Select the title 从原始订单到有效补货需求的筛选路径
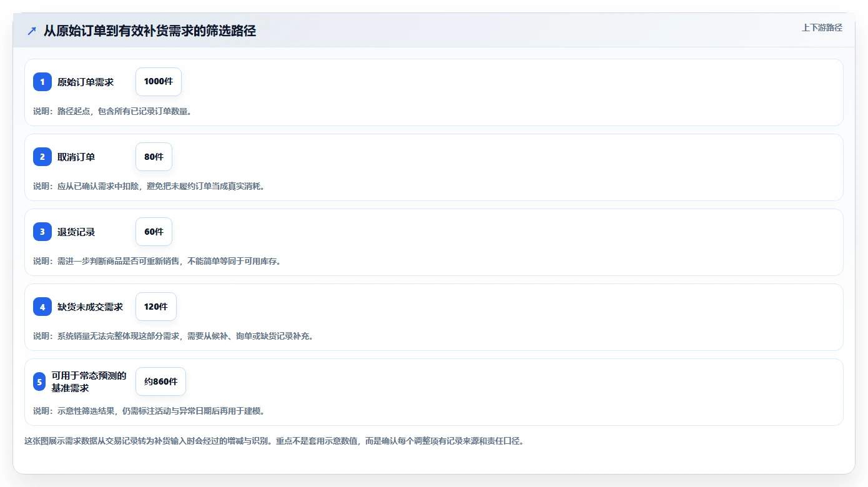The height and width of the screenshot is (487, 868). pyautogui.click(x=150, y=31)
